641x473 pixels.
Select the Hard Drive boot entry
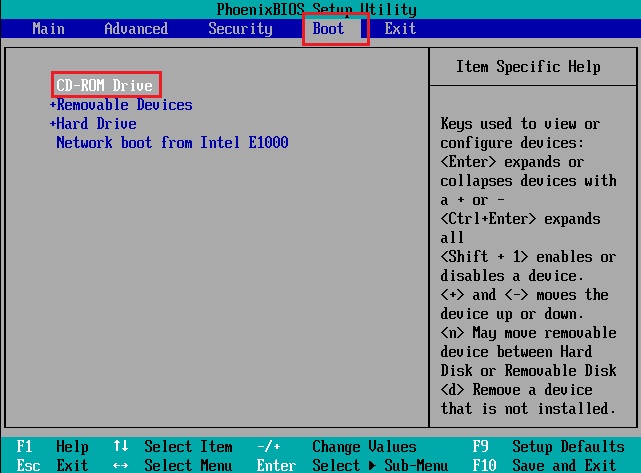click(x=96, y=123)
